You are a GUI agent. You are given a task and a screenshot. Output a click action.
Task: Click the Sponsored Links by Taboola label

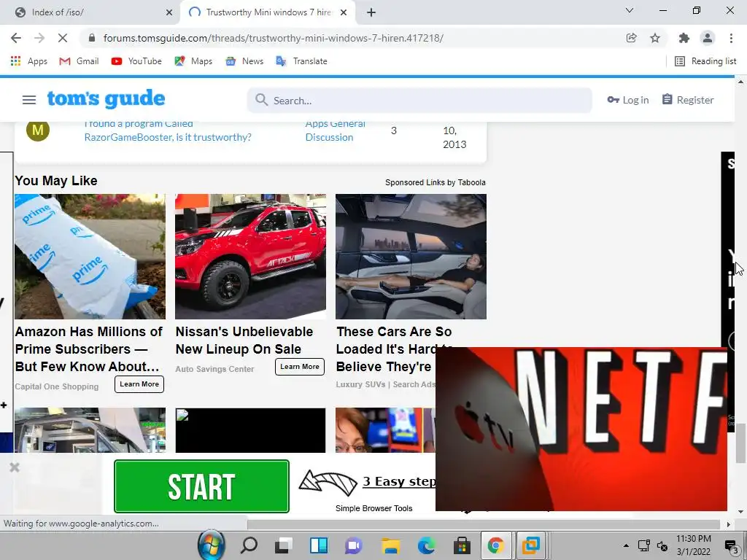[x=436, y=182]
